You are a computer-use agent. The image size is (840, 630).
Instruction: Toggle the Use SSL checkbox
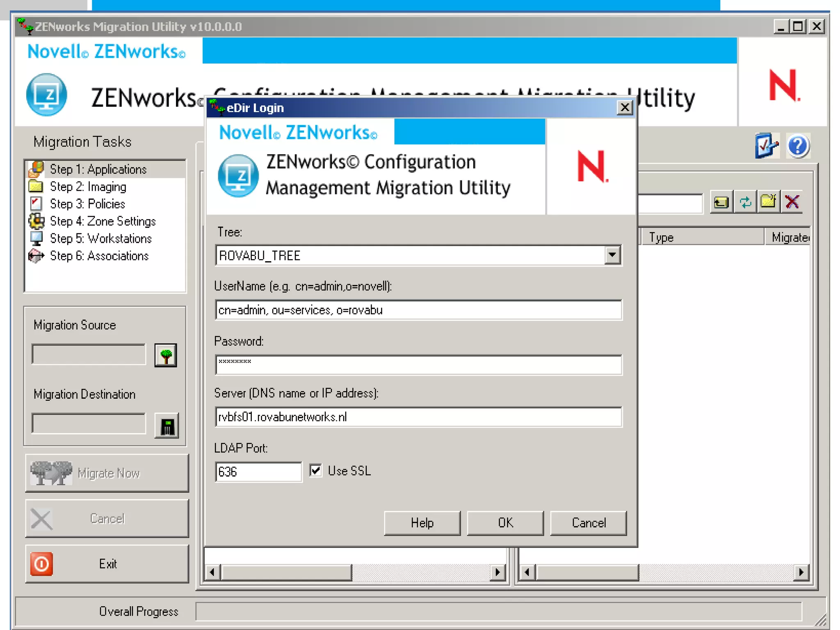(x=315, y=470)
